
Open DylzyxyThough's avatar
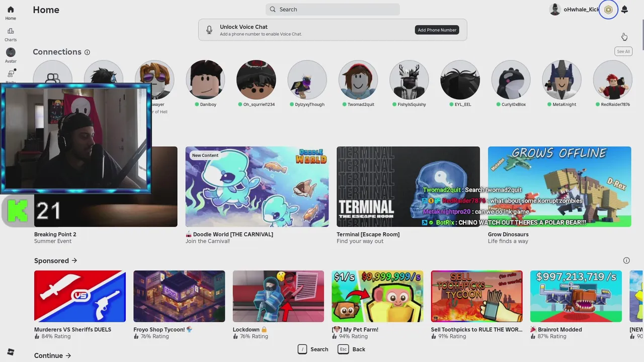307,80
